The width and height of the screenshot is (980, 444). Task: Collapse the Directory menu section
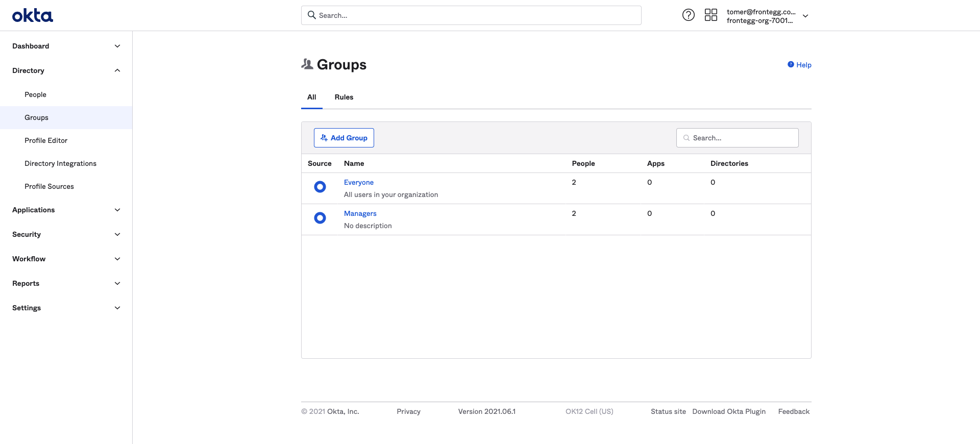click(66, 70)
